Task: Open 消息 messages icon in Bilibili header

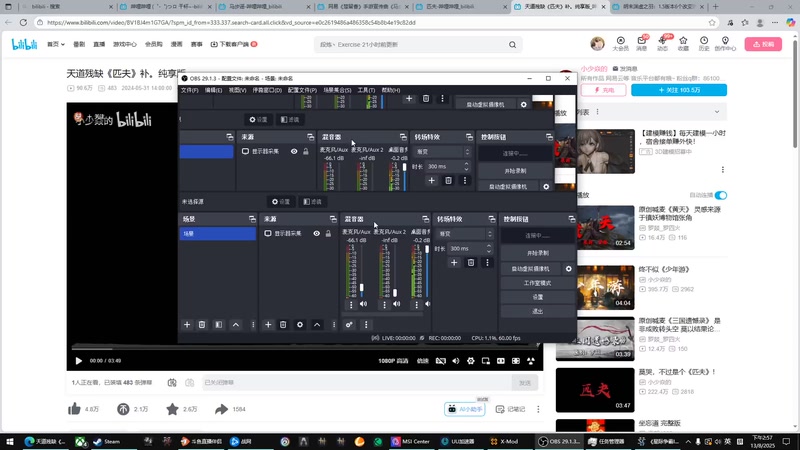Action: point(641,43)
